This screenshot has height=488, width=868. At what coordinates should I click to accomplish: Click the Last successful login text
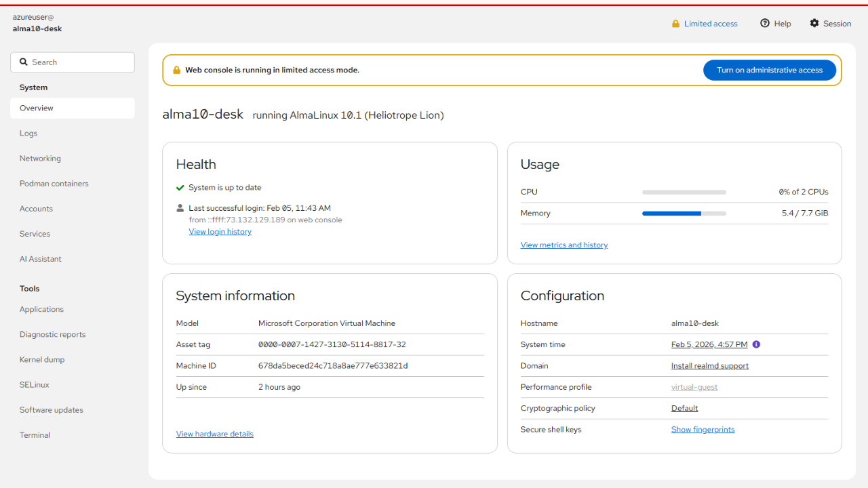pyautogui.click(x=260, y=208)
